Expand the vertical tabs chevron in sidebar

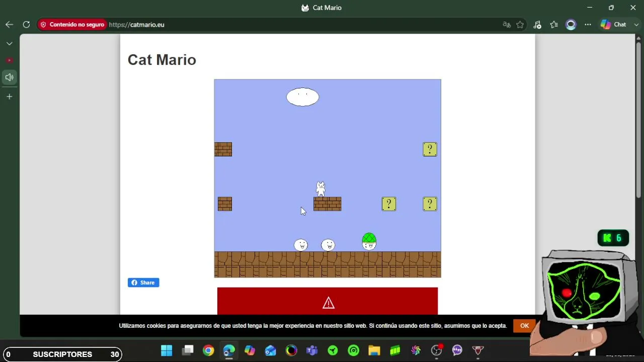pos(9,44)
